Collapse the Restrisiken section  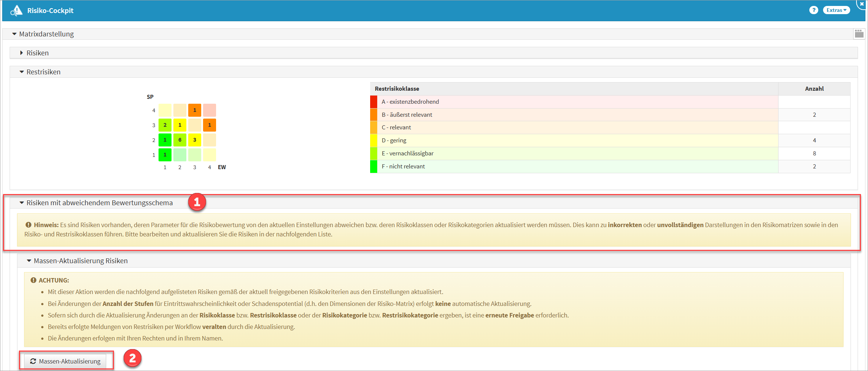22,72
